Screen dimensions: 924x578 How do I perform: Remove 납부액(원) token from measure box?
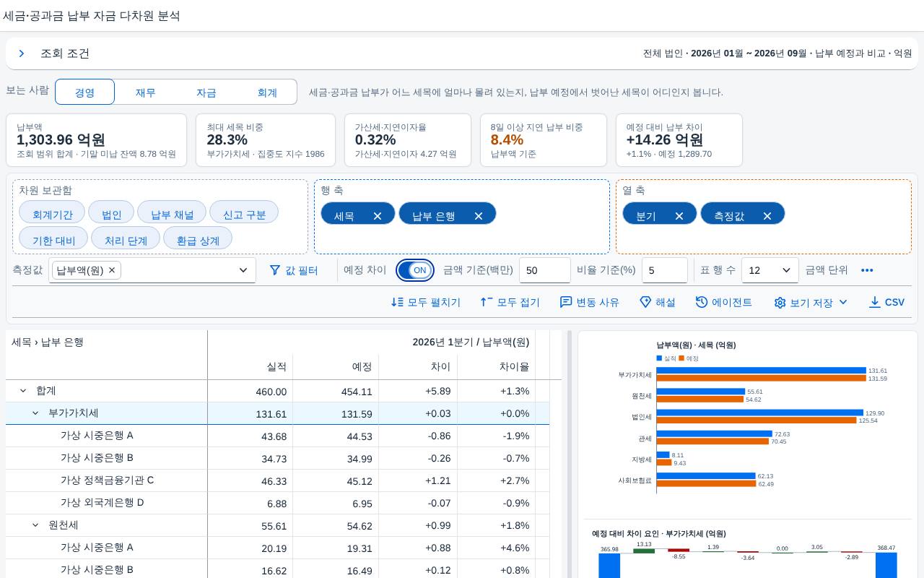(x=112, y=270)
